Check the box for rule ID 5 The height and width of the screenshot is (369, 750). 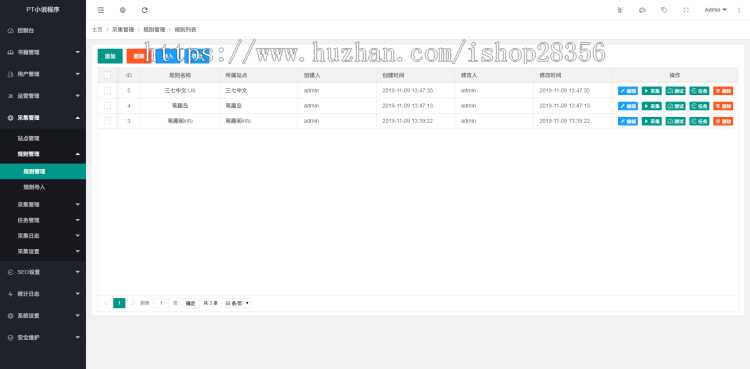107,90
